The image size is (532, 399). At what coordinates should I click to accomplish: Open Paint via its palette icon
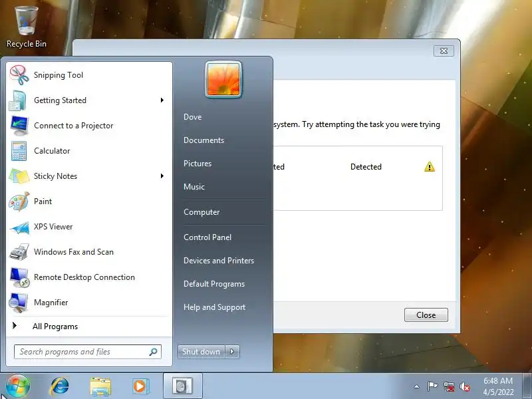pyautogui.click(x=19, y=201)
